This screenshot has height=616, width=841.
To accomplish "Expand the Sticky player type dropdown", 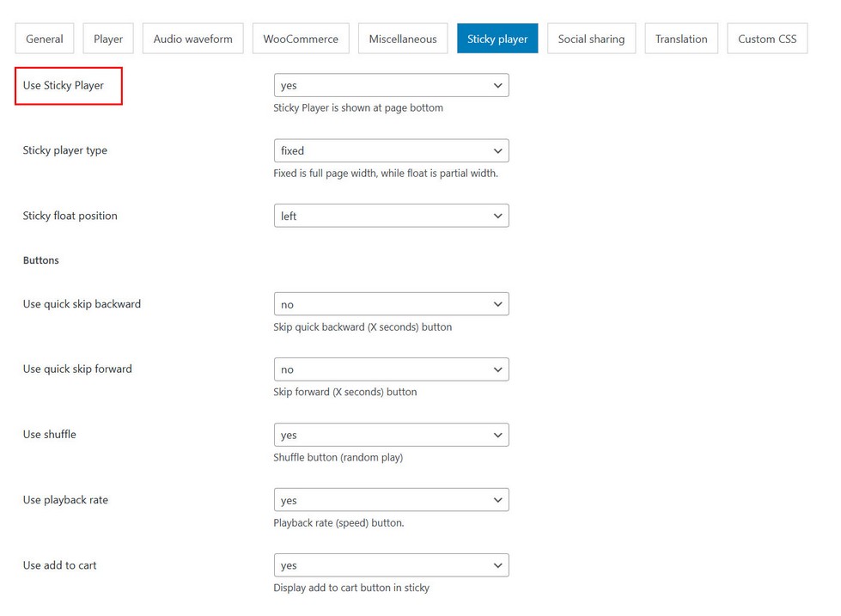I will tap(391, 150).
